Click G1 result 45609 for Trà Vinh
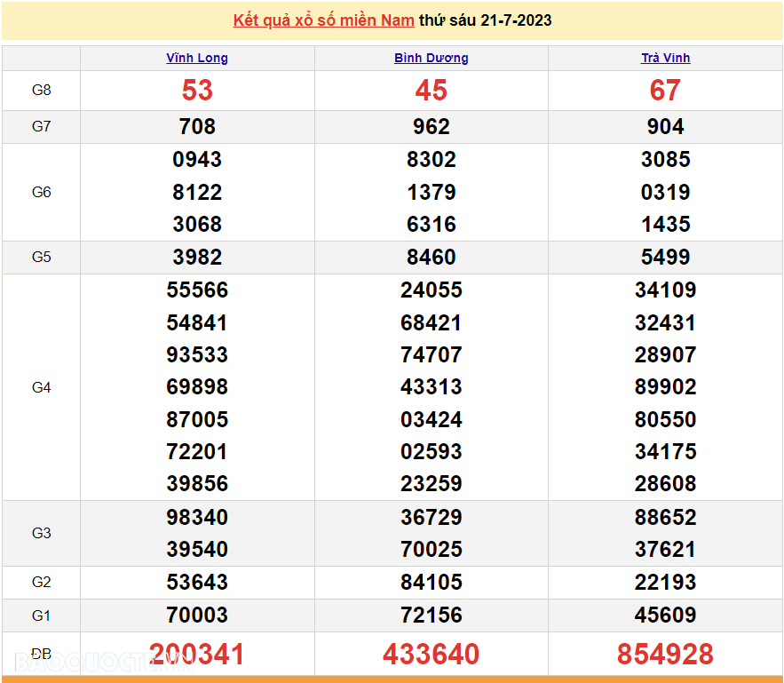The height and width of the screenshot is (683, 784). (x=665, y=615)
